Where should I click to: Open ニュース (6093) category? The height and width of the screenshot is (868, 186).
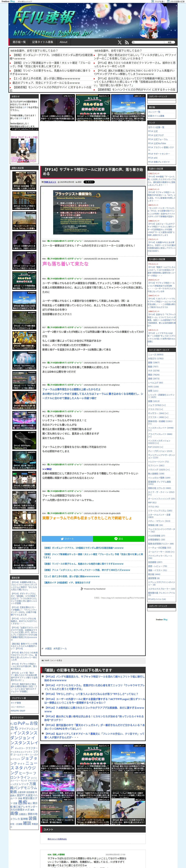point(156,354)
